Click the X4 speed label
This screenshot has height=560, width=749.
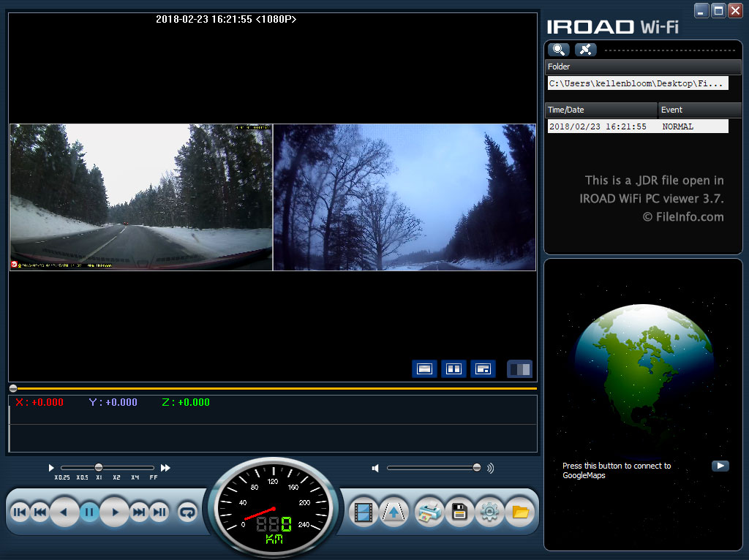coord(135,477)
